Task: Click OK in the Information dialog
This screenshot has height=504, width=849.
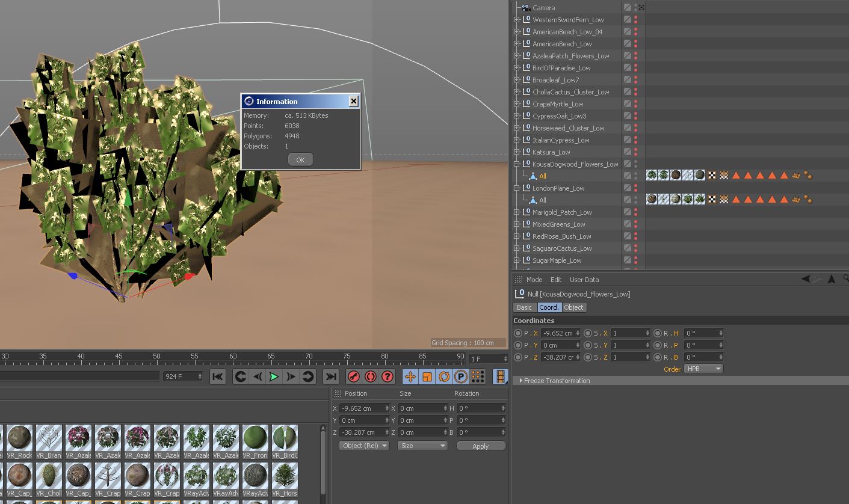Action: tap(300, 159)
